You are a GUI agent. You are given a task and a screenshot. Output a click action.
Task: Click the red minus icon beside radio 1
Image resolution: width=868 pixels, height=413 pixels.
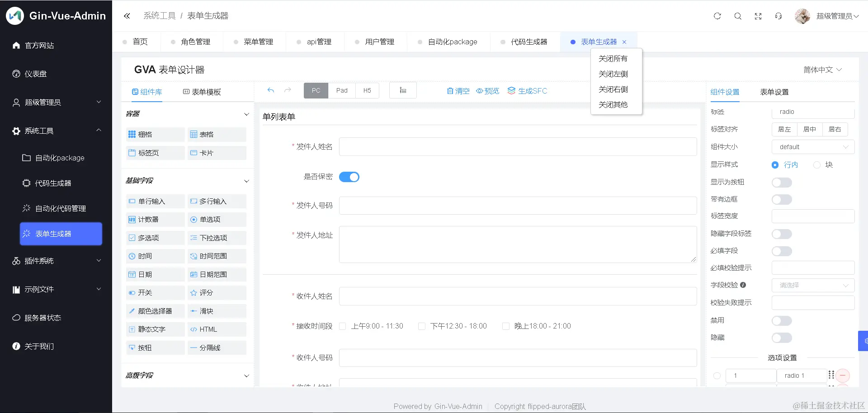pyautogui.click(x=843, y=375)
